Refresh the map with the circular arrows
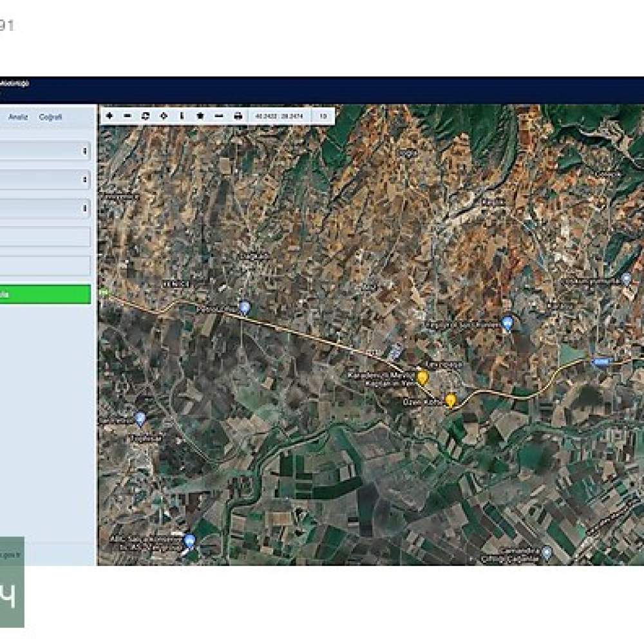The image size is (644, 644). [146, 116]
